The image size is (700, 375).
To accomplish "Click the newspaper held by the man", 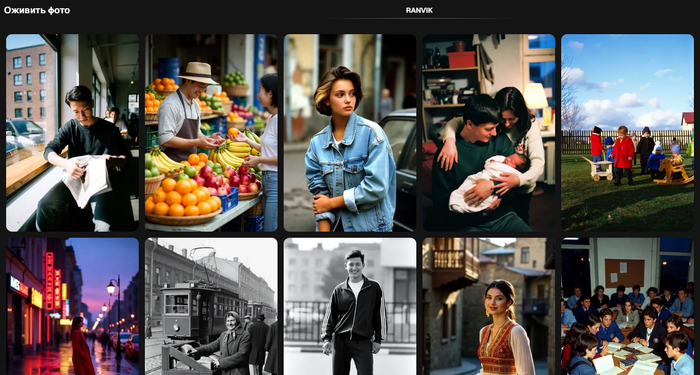I will [x=87, y=179].
